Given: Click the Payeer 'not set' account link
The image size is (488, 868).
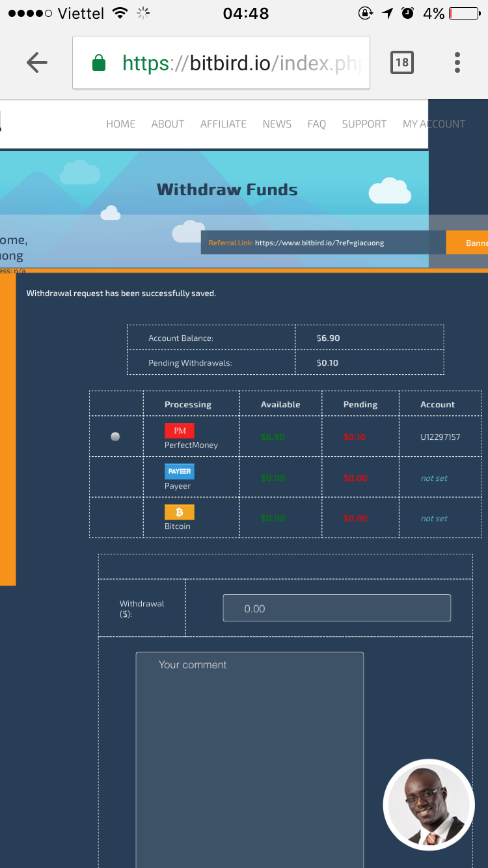Looking at the screenshot, I should [434, 478].
